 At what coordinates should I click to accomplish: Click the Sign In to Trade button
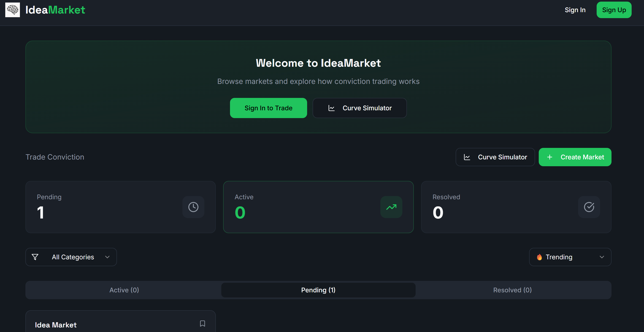click(x=268, y=108)
